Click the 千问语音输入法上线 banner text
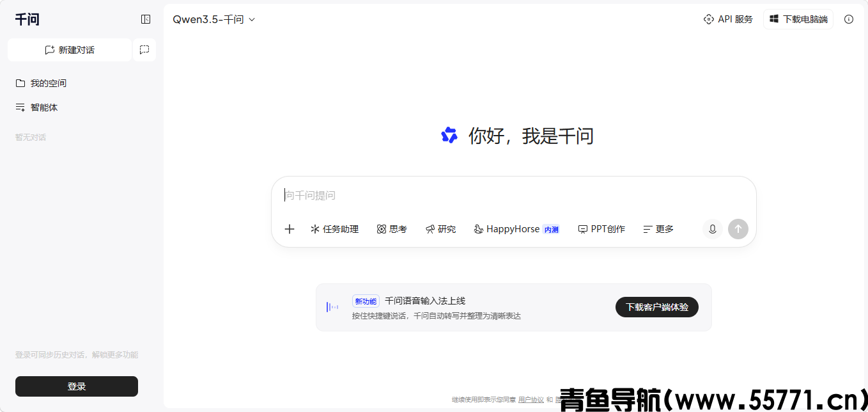Image resolution: width=868 pixels, height=412 pixels. coord(425,301)
